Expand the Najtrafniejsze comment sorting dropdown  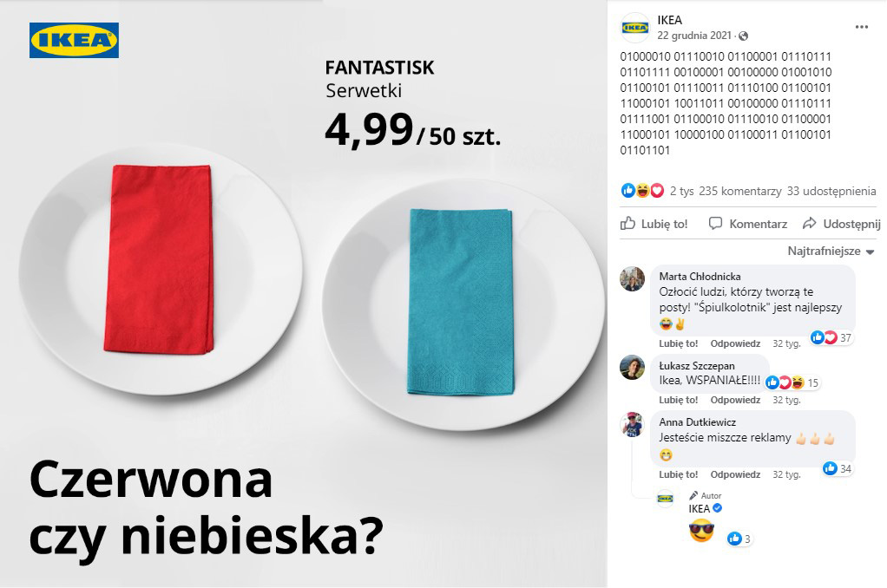tap(831, 251)
